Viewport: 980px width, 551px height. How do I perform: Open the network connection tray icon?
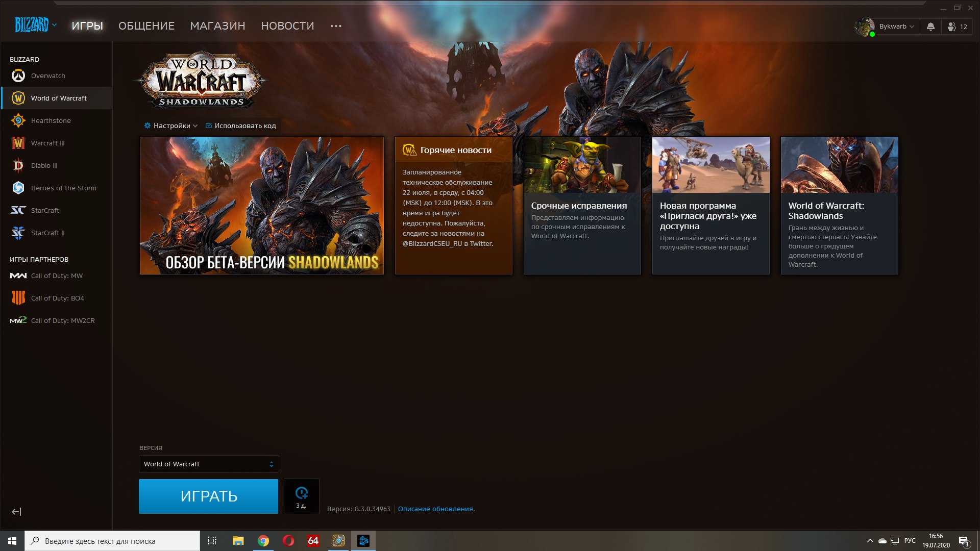(895, 541)
